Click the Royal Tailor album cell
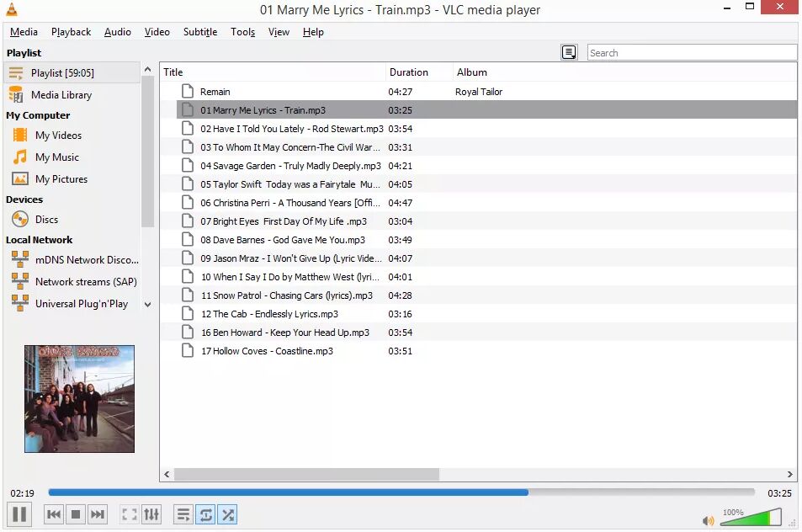802x532 pixels. click(479, 92)
